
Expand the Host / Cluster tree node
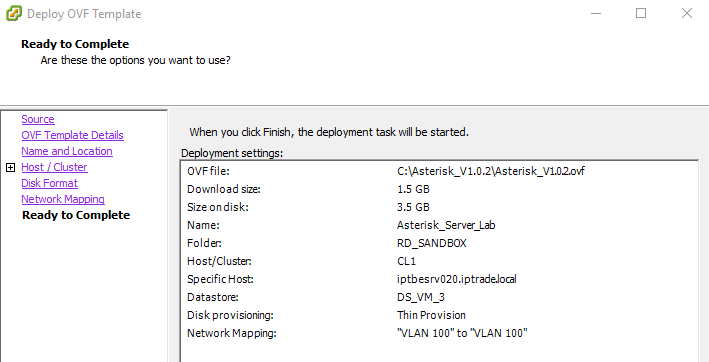pyautogui.click(x=10, y=168)
